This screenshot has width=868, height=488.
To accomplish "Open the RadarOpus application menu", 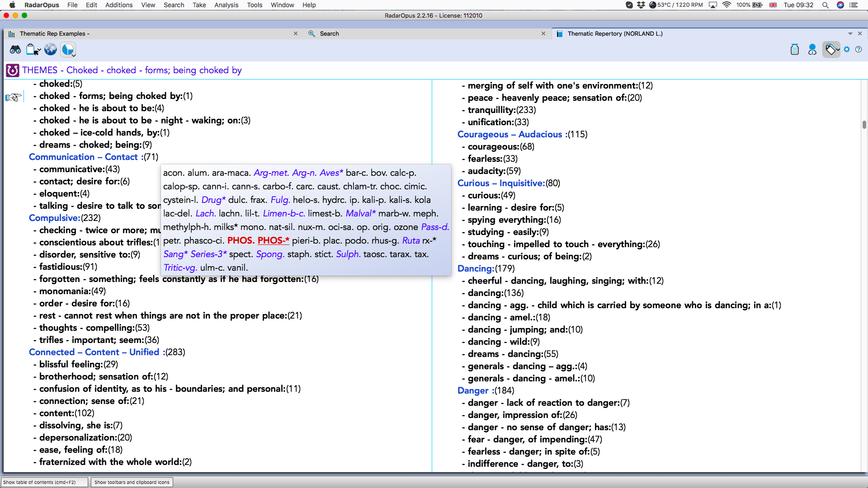I will point(42,5).
